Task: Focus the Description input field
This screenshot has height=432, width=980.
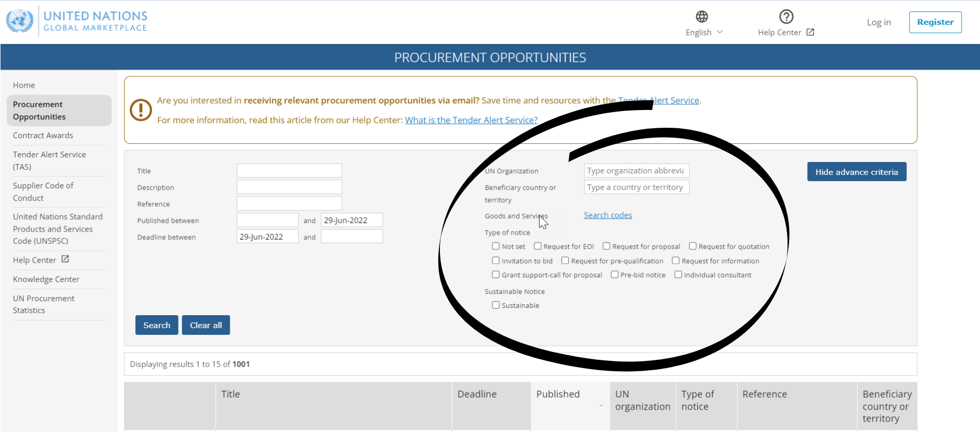Action: pos(289,187)
